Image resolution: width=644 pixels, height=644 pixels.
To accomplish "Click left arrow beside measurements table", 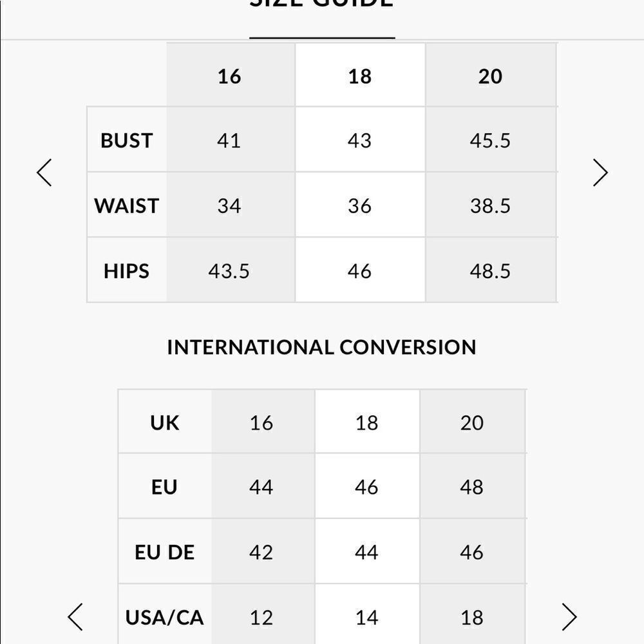I will [44, 173].
